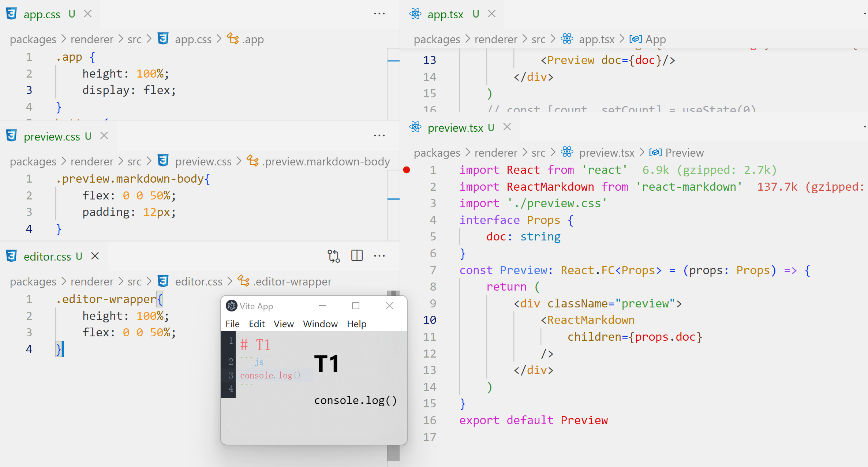
Task: Click line number 10 in preview.tsx
Action: (430, 320)
